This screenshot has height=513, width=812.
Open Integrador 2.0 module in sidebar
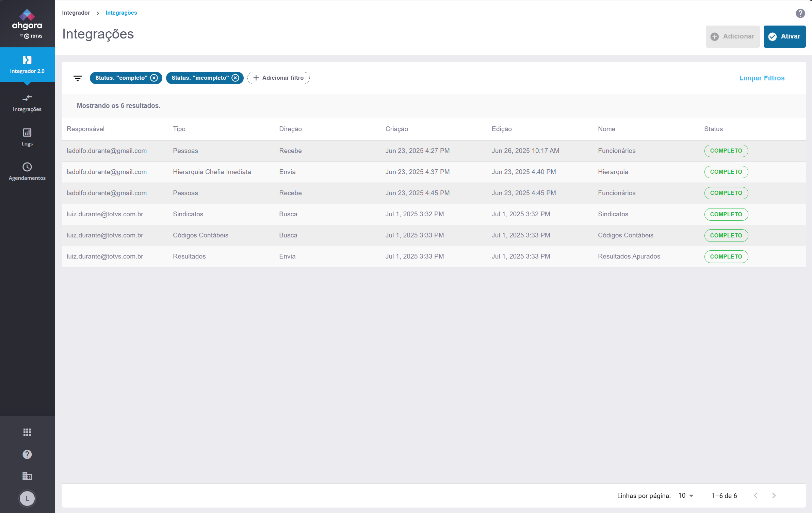tap(27, 64)
